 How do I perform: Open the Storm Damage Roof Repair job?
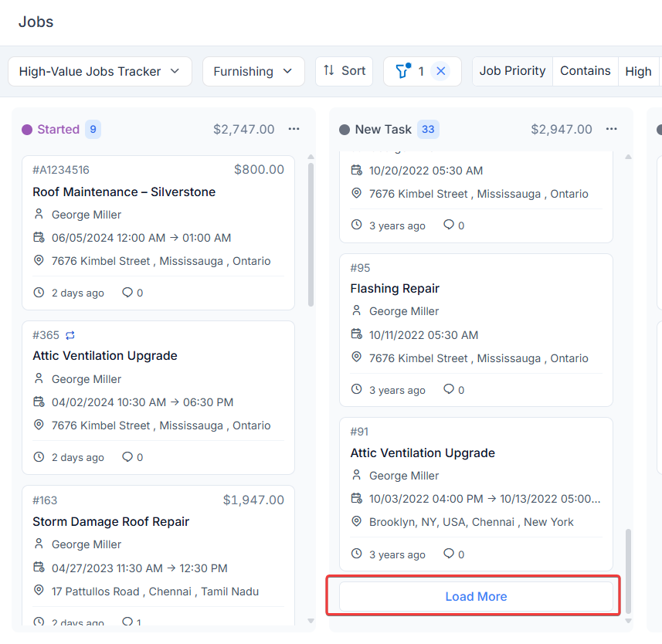pos(110,522)
